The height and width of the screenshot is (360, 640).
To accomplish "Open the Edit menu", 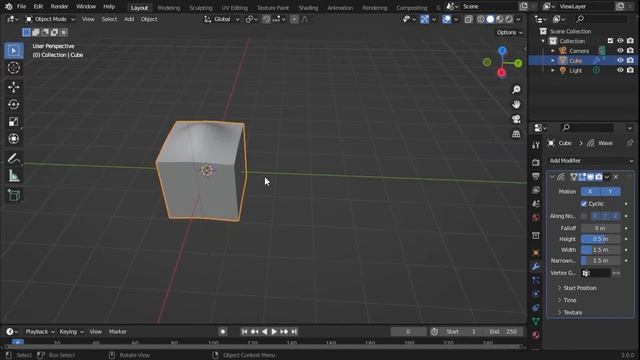I will click(x=38, y=7).
